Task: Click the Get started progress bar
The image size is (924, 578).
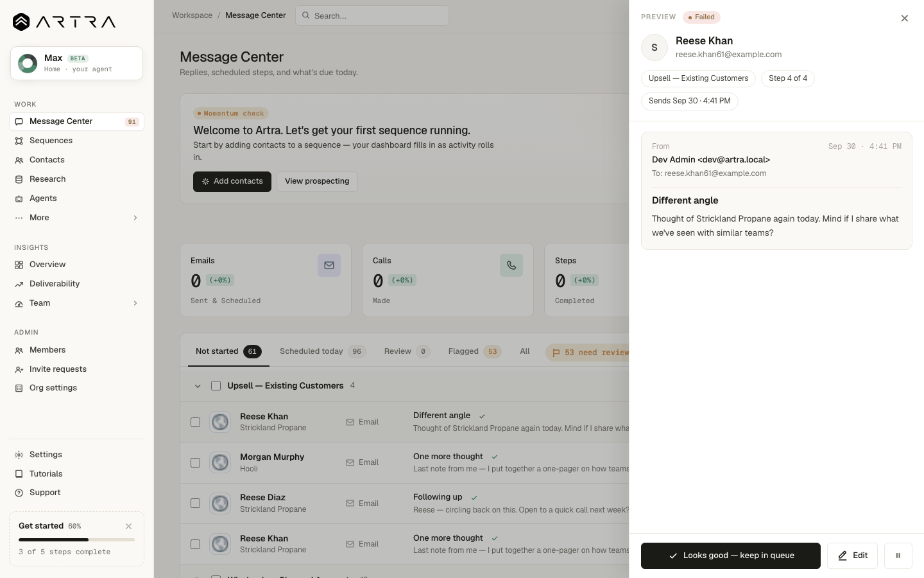Action: [x=76, y=539]
